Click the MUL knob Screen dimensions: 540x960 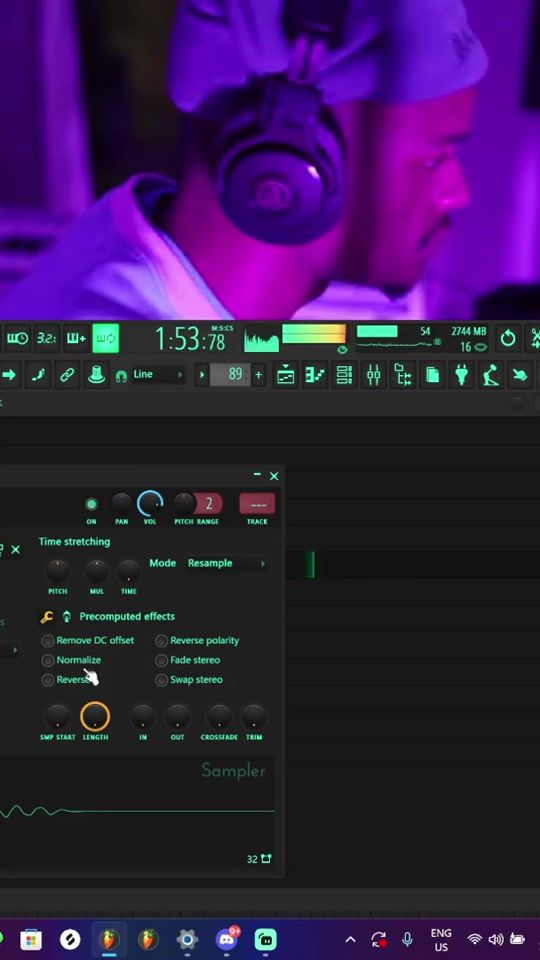[x=97, y=572]
